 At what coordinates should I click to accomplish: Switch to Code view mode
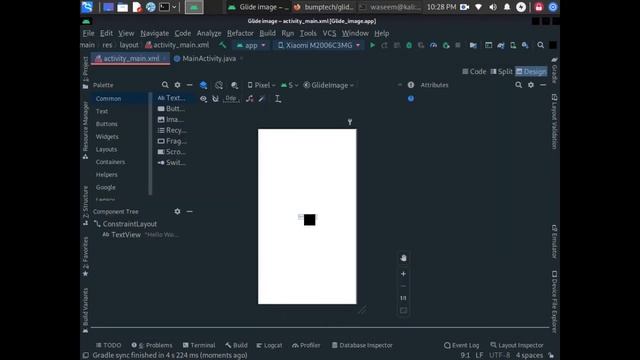[x=474, y=71]
